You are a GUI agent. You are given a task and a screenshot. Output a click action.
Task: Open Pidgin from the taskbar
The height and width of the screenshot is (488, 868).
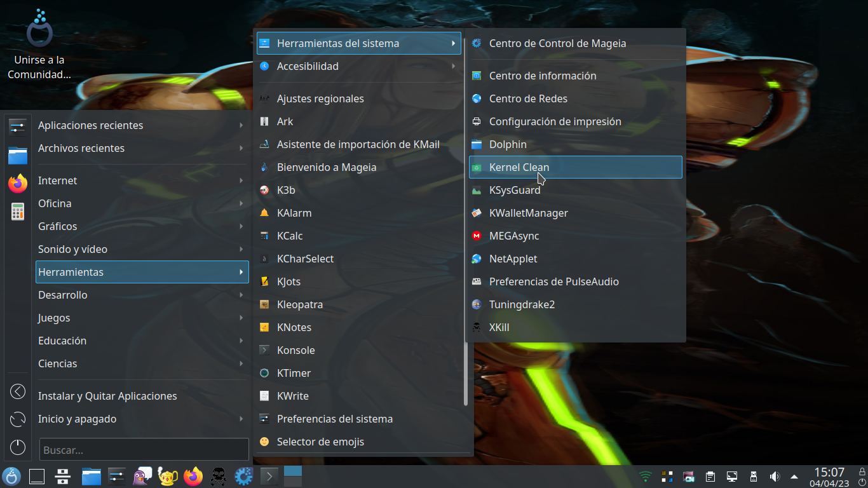[142, 476]
